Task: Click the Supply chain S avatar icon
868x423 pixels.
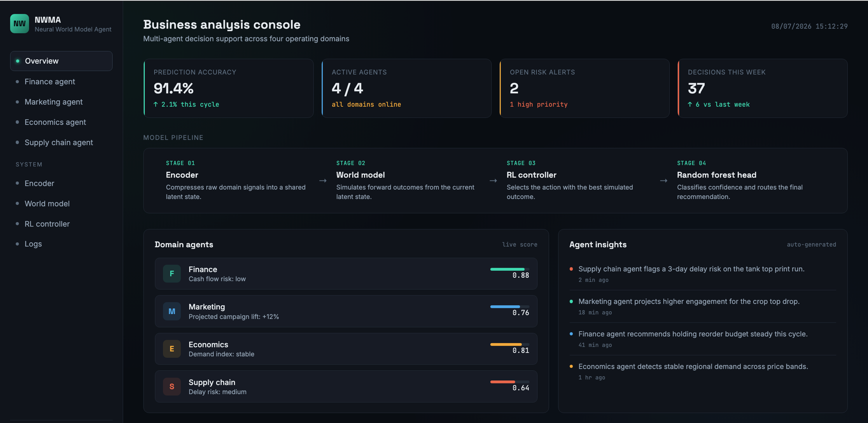Action: 172,387
